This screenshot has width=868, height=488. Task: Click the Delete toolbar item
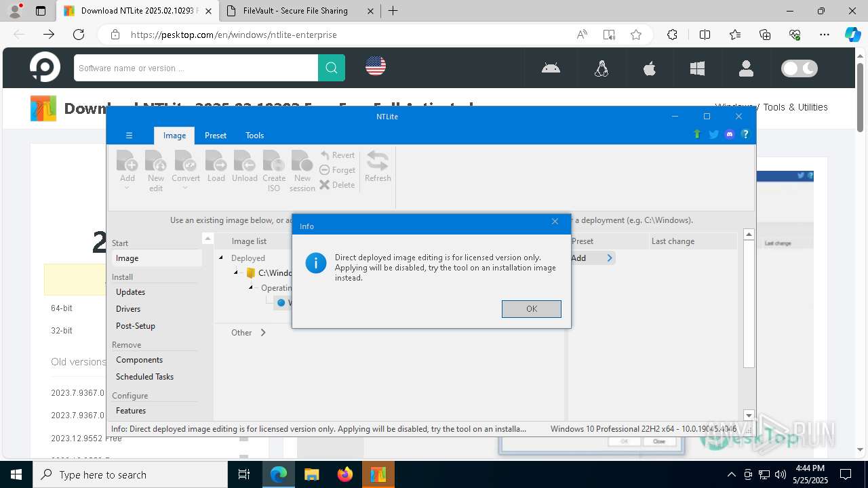(337, 185)
